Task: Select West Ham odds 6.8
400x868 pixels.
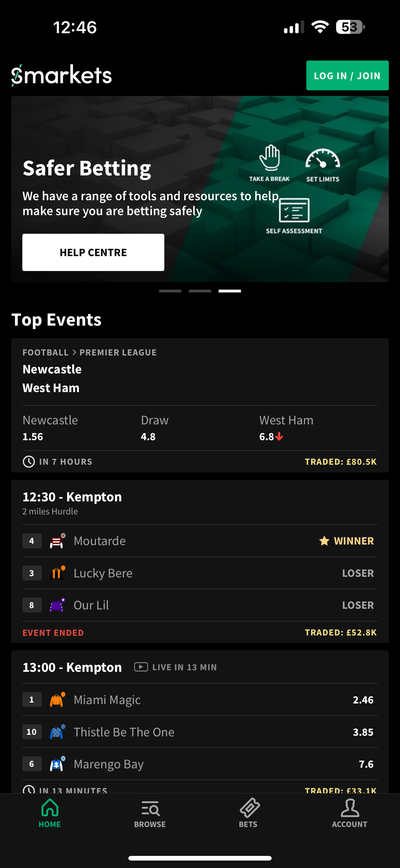Action: [267, 437]
